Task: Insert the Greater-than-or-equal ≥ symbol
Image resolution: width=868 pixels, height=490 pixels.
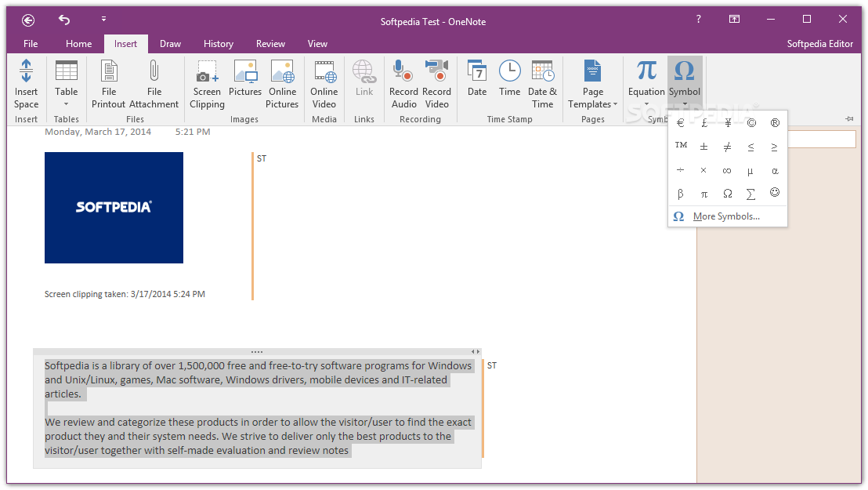Action: (x=775, y=147)
